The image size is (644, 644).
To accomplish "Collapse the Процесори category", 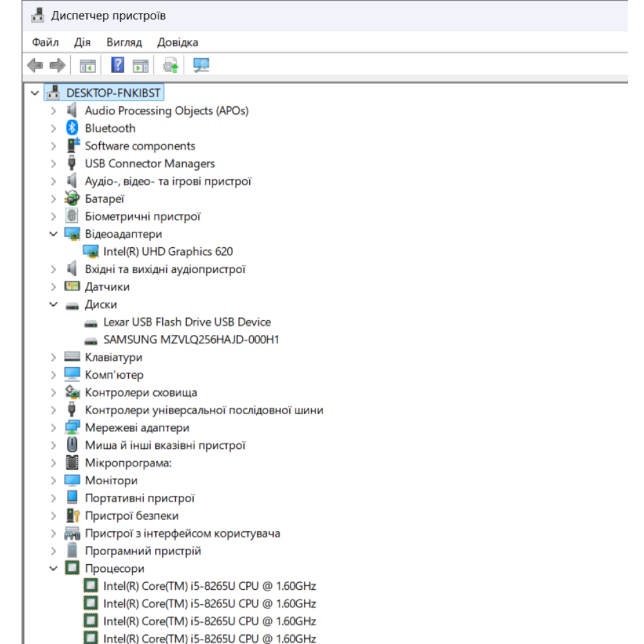I will pos(53,569).
